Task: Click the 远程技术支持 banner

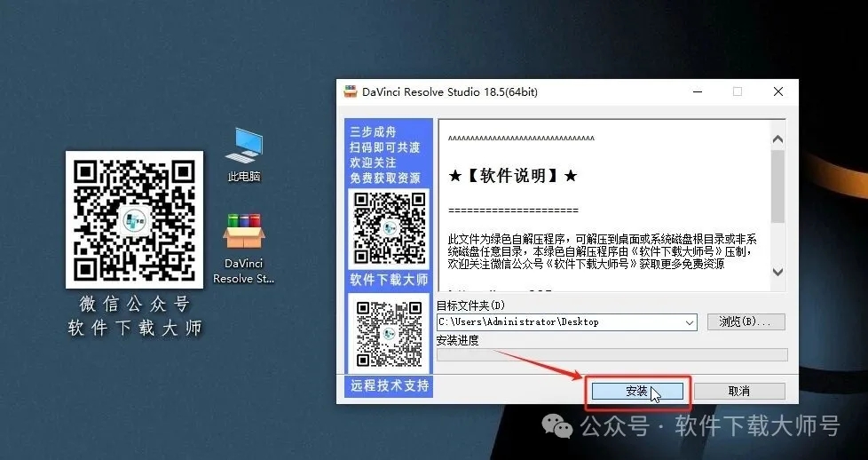Action: coord(389,385)
